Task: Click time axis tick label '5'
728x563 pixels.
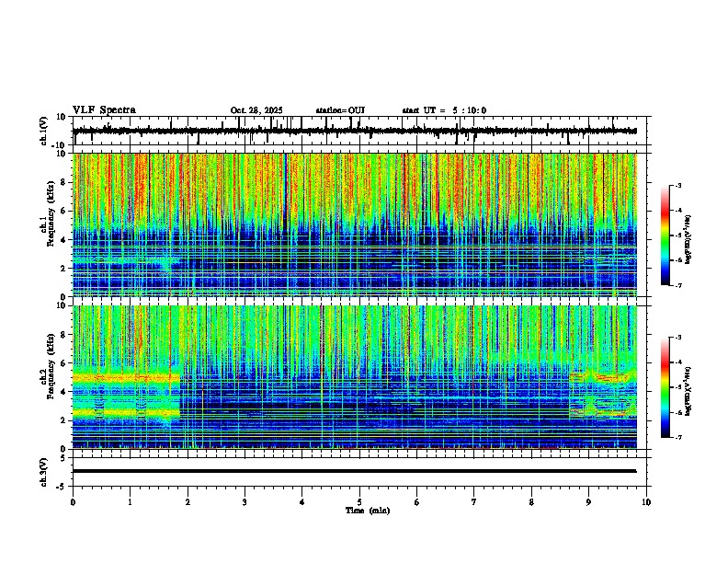Action: [359, 502]
